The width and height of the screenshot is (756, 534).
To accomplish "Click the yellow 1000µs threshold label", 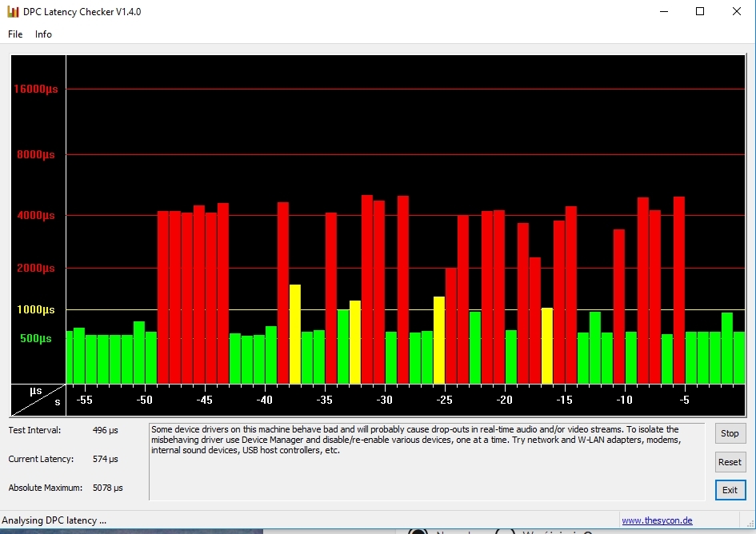I will click(x=36, y=310).
